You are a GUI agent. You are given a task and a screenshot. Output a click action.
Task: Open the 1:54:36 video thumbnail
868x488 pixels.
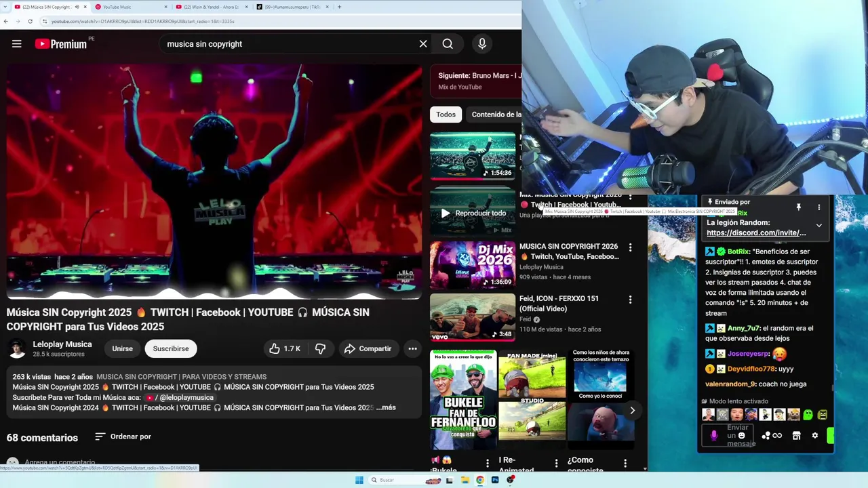coord(473,156)
